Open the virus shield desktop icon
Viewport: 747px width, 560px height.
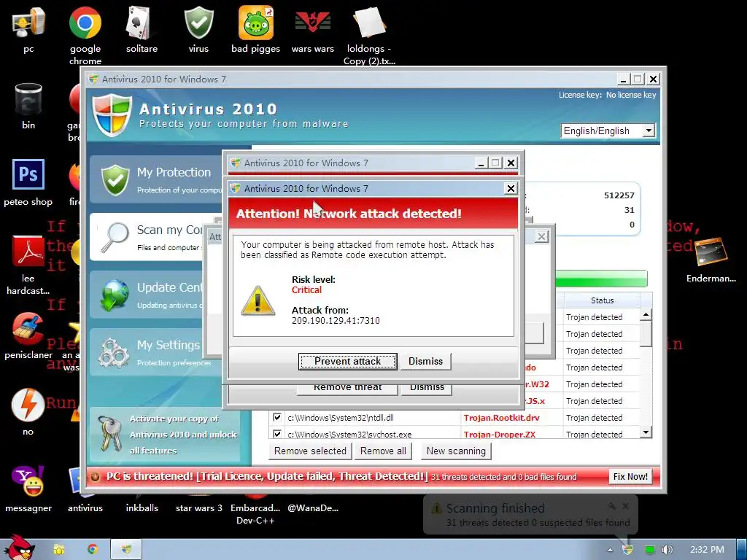point(198,29)
